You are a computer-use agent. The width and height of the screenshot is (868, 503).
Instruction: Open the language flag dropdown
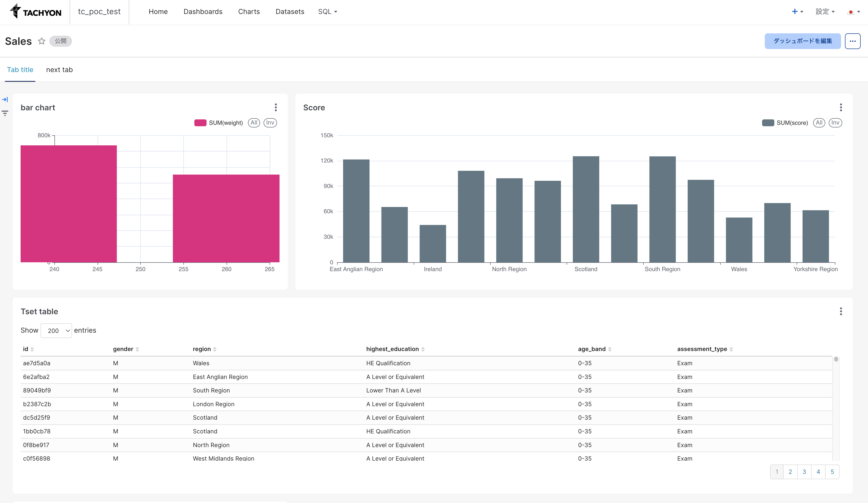point(854,12)
